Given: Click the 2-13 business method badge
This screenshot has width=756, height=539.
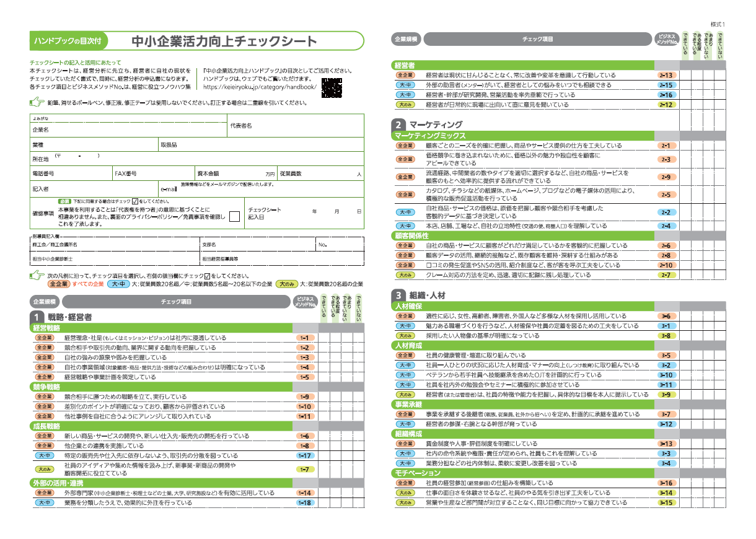Looking at the screenshot, I should 666,75.
